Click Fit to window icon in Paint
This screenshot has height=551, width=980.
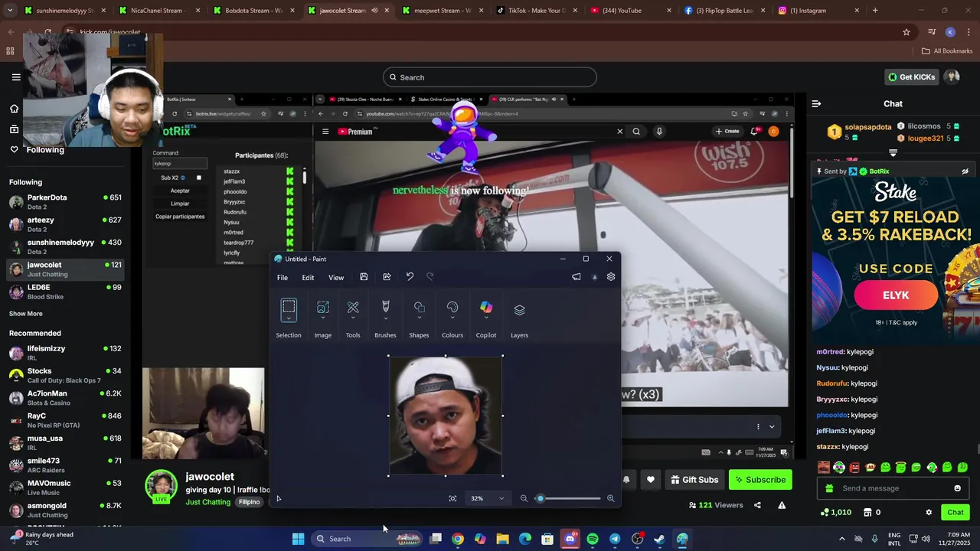click(x=452, y=498)
